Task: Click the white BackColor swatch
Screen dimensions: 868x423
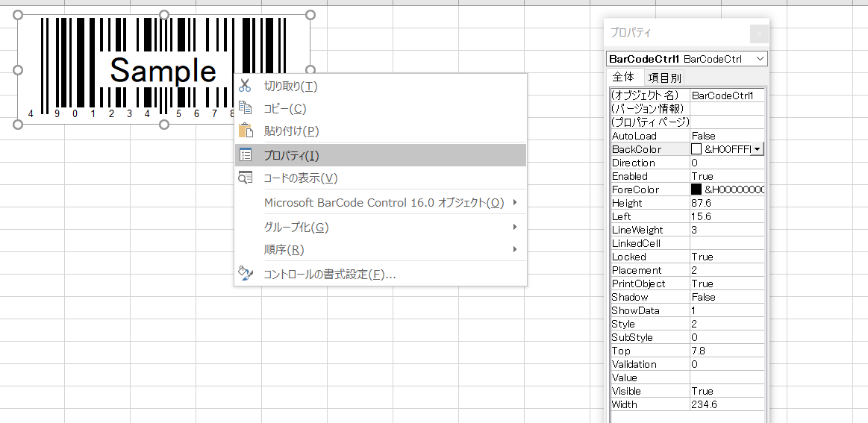Action: [x=696, y=149]
